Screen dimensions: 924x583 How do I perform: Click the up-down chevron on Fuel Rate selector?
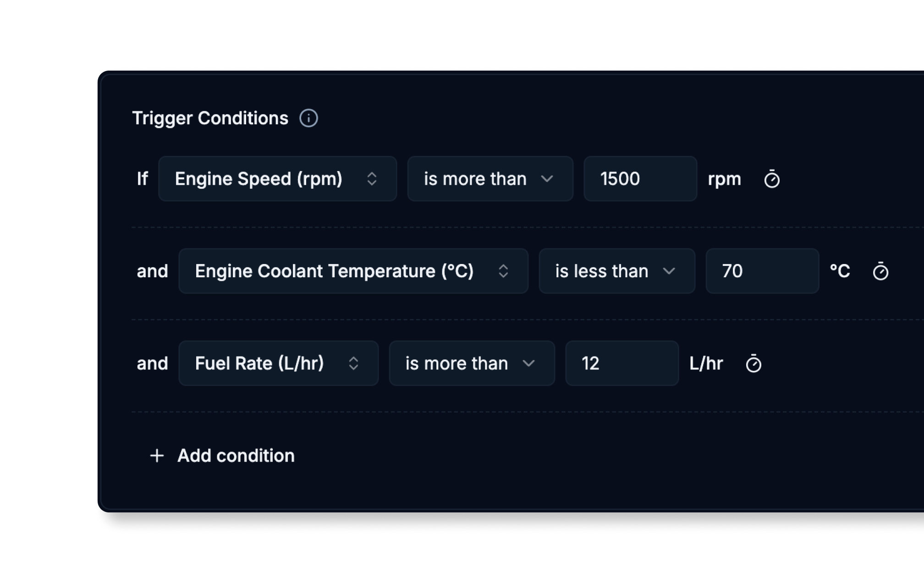(353, 363)
